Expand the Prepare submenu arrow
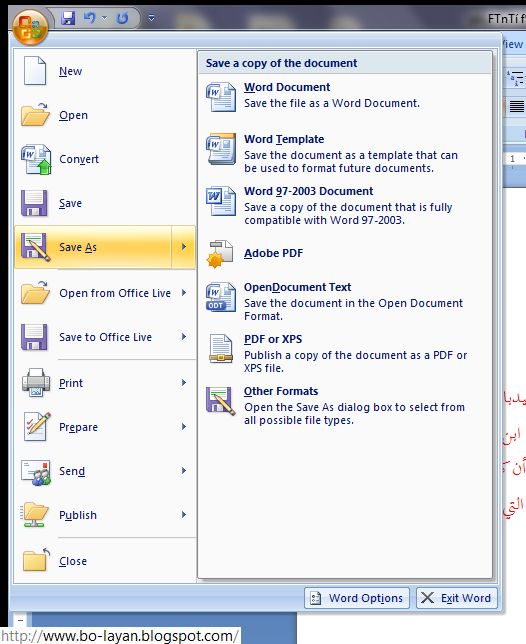 pos(184,427)
